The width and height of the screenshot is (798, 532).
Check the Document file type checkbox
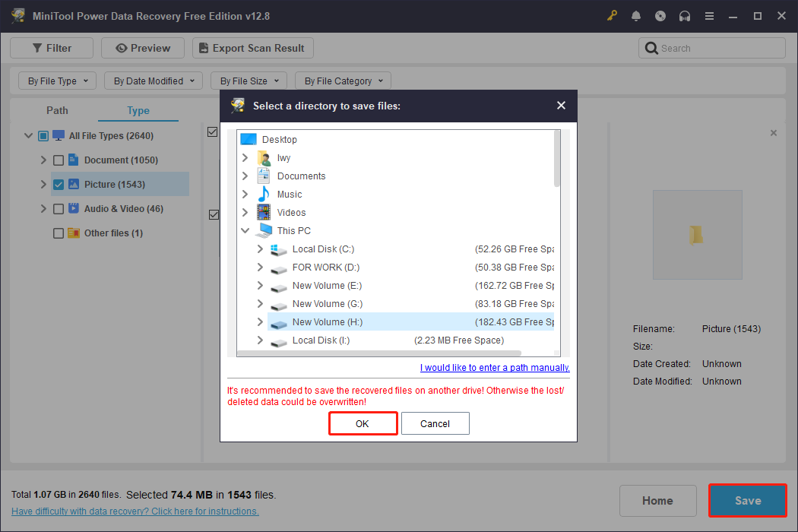click(59, 160)
